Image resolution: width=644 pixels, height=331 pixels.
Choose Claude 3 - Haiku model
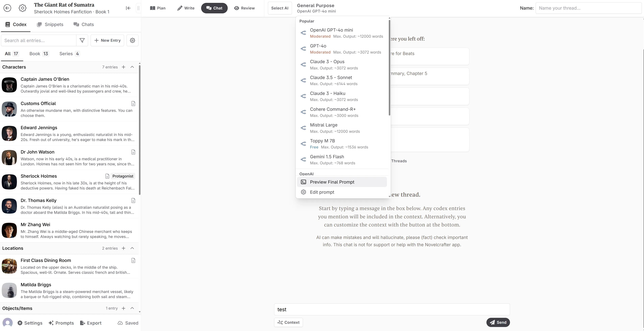coord(342,96)
